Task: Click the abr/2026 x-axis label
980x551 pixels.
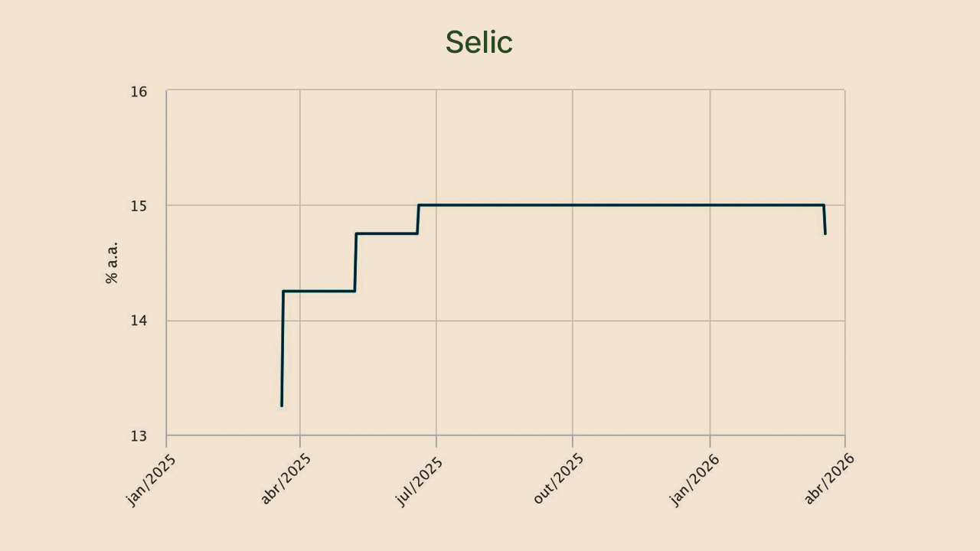Action: pyautogui.click(x=831, y=479)
